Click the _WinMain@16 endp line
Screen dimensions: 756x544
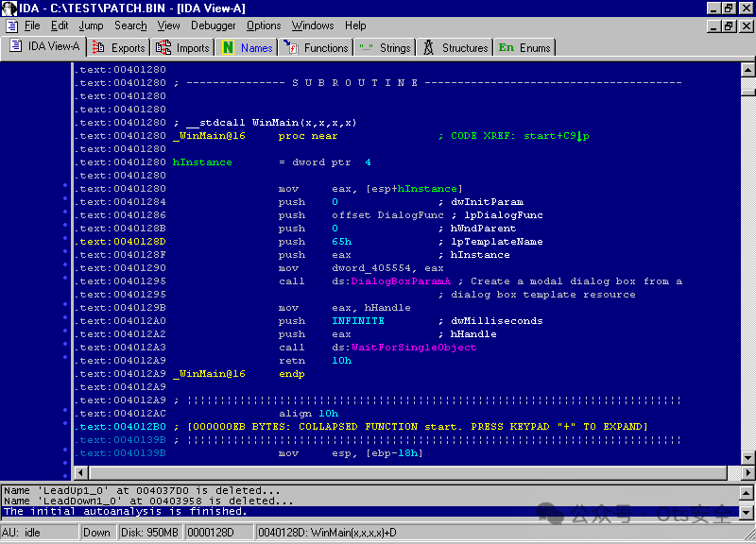(239, 374)
